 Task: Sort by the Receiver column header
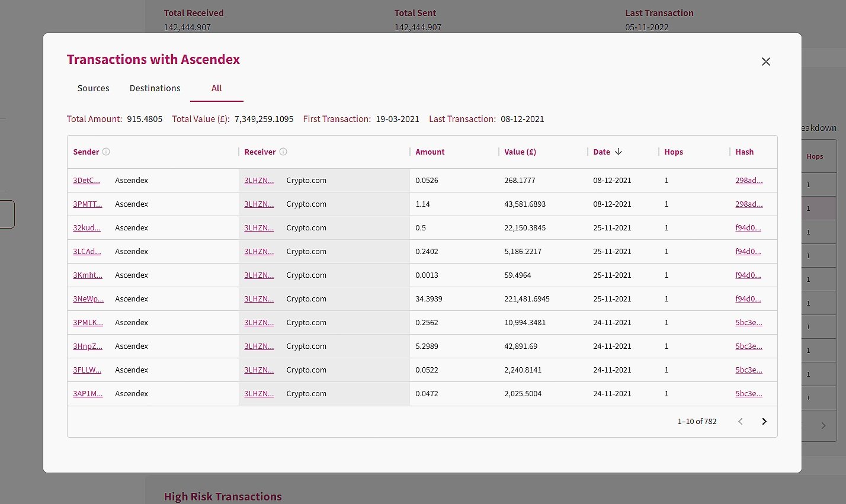pos(260,152)
